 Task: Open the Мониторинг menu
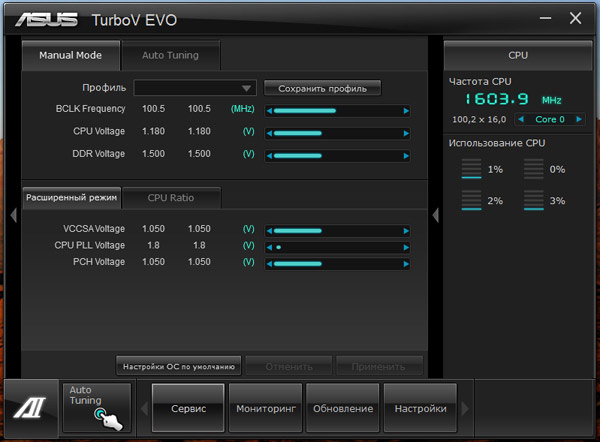(266, 408)
